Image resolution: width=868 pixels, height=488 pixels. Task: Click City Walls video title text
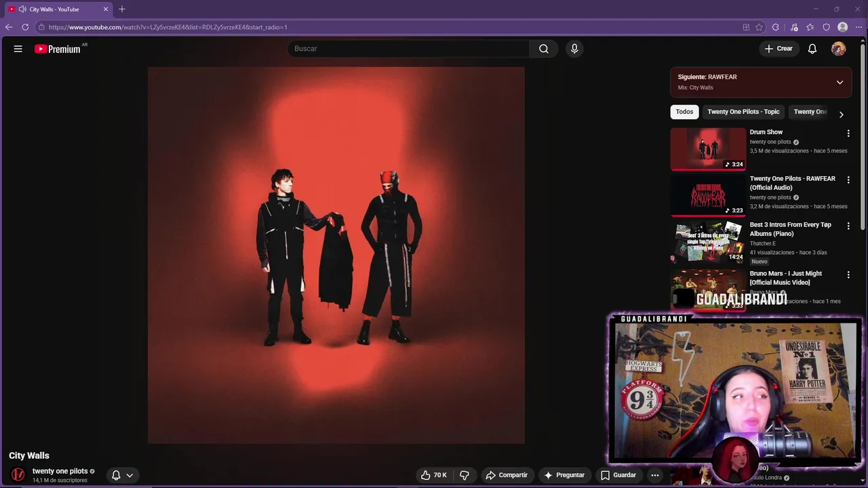point(29,455)
